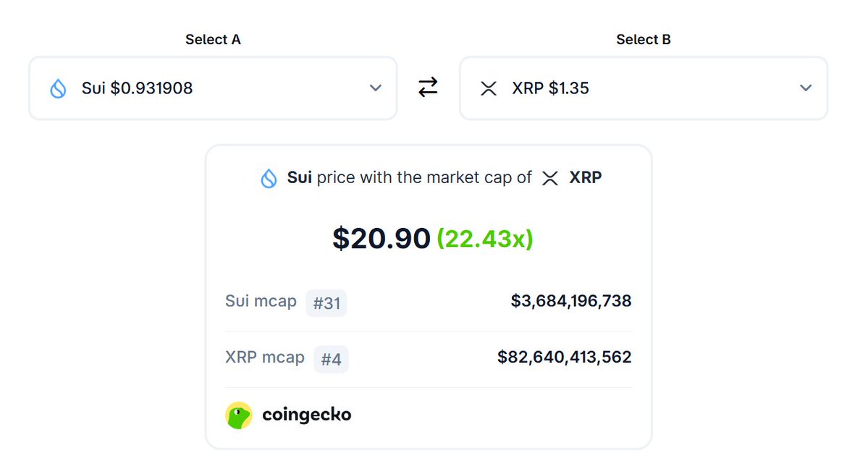Expand the Select A chevron arrow
Viewport: 868px width, 469px height.
click(375, 88)
